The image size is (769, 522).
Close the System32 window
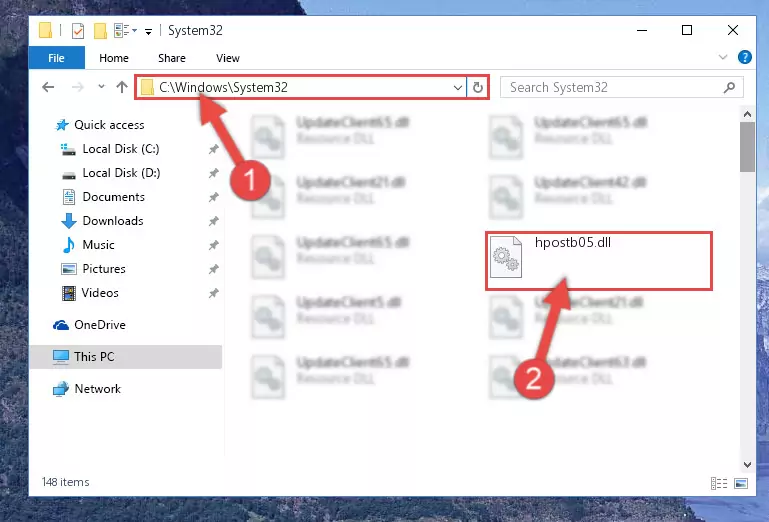pos(733,30)
